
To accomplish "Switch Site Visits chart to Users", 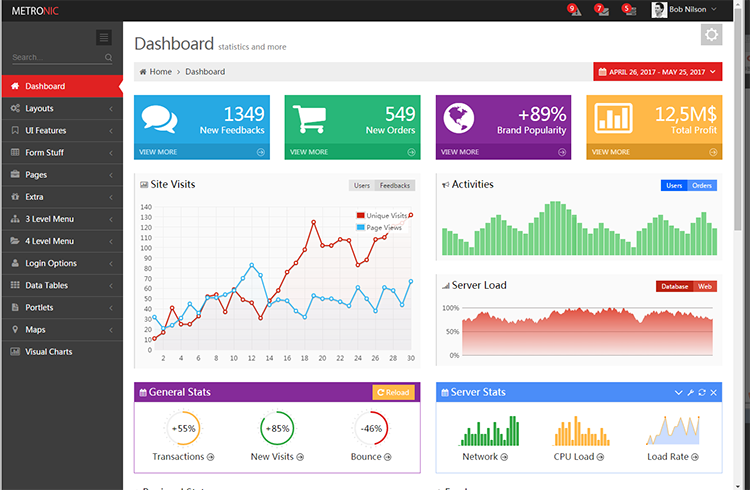I will [361, 185].
